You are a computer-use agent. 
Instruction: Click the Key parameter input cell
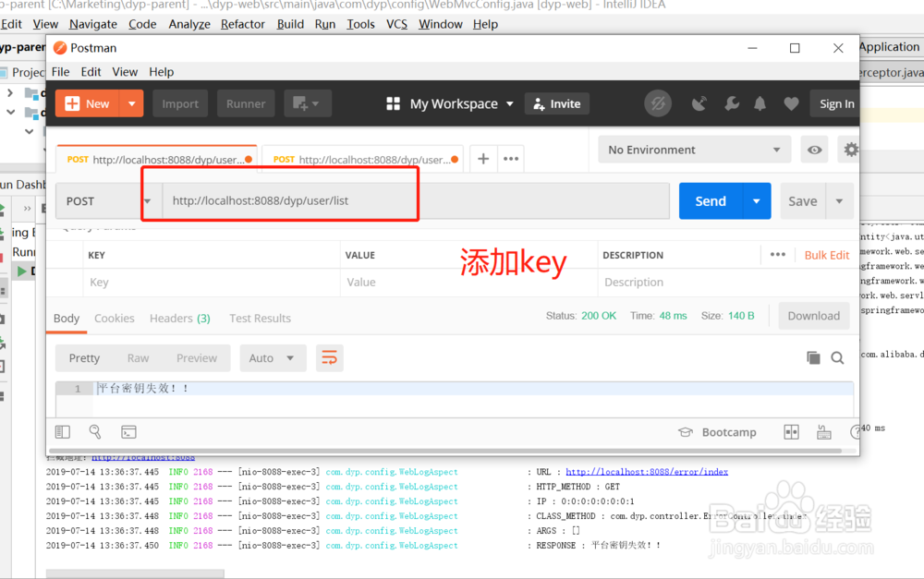coord(211,283)
